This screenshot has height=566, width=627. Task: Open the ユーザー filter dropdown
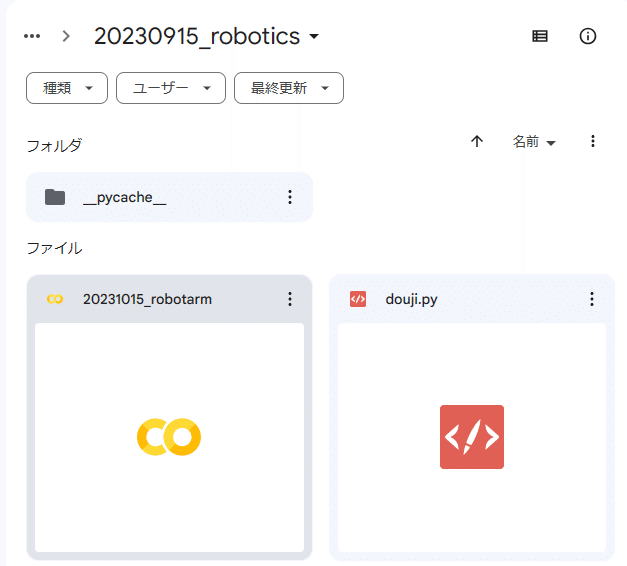[x=171, y=88]
